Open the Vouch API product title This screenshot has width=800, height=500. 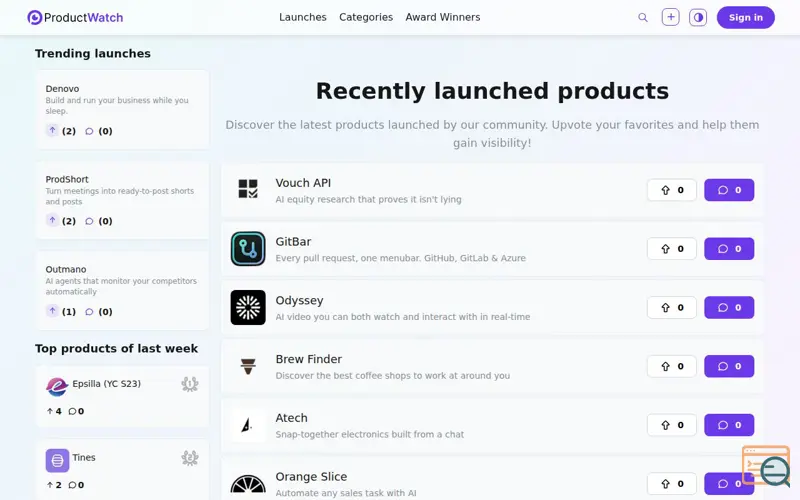click(303, 183)
